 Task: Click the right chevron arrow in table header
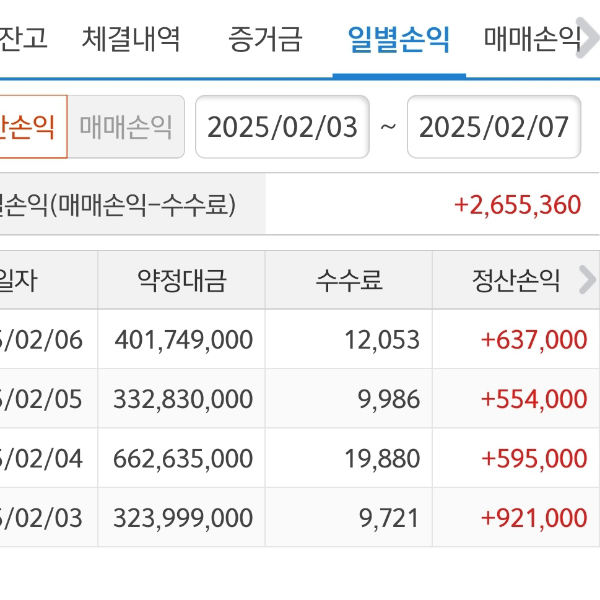tap(587, 281)
